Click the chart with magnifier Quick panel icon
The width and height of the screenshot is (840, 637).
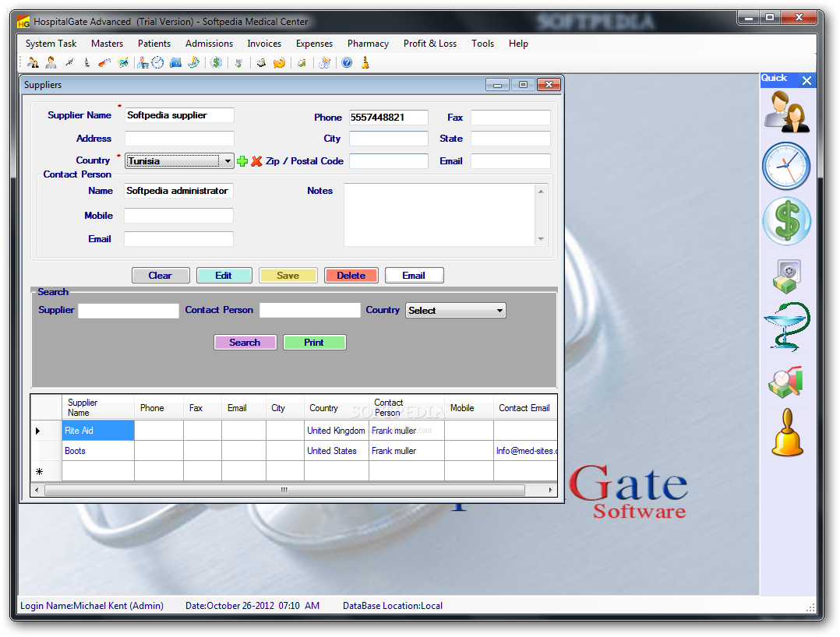click(x=785, y=382)
